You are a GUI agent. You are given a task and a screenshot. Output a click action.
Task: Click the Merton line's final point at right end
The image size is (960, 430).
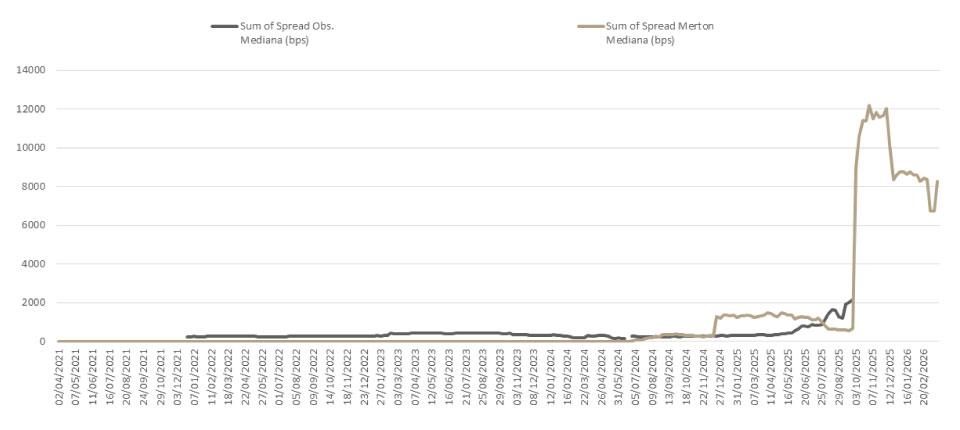938,181
